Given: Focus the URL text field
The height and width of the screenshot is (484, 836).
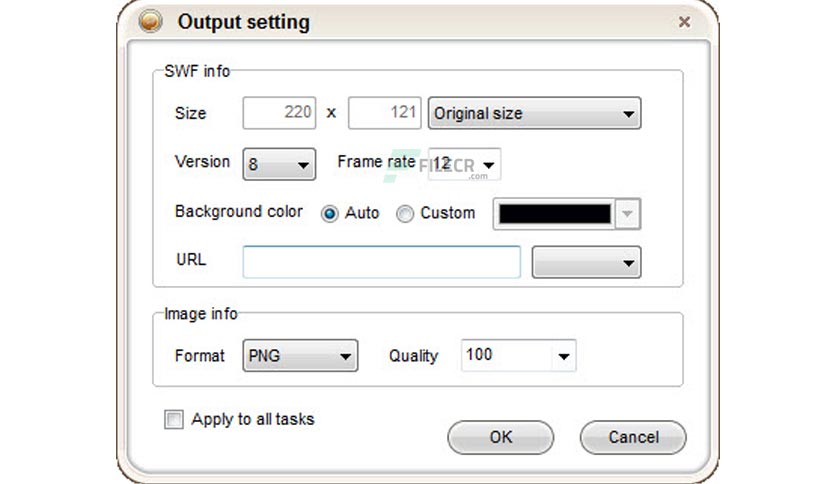Looking at the screenshot, I should tap(382, 262).
